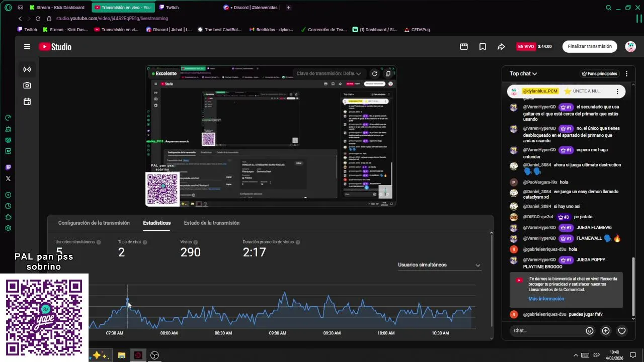This screenshot has height=362, width=644.
Task: Open the calendar manage icon in sidebar
Action: coord(27,102)
